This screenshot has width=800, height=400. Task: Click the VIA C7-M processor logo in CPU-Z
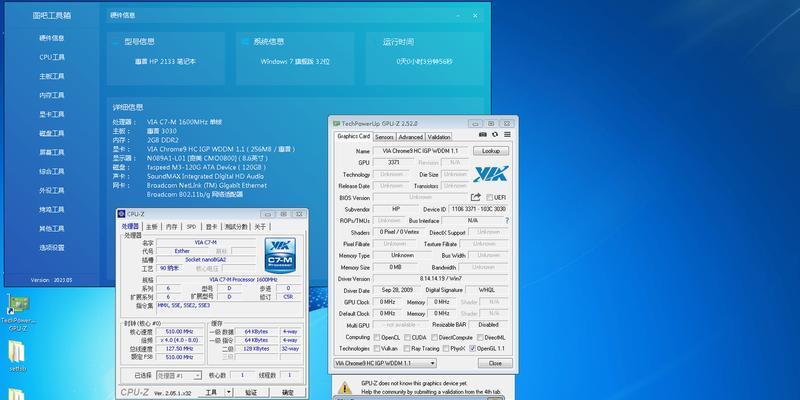tap(280, 256)
